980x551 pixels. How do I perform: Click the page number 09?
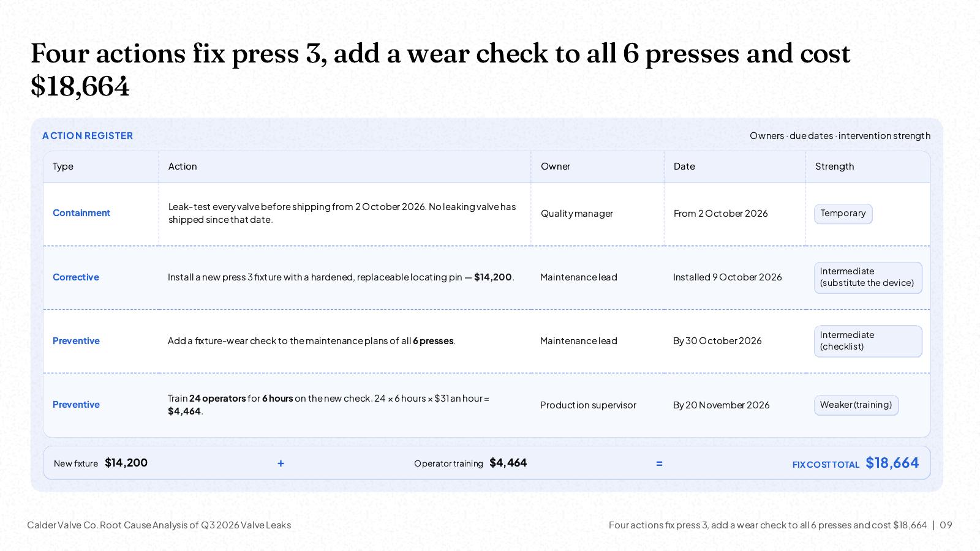tap(946, 525)
